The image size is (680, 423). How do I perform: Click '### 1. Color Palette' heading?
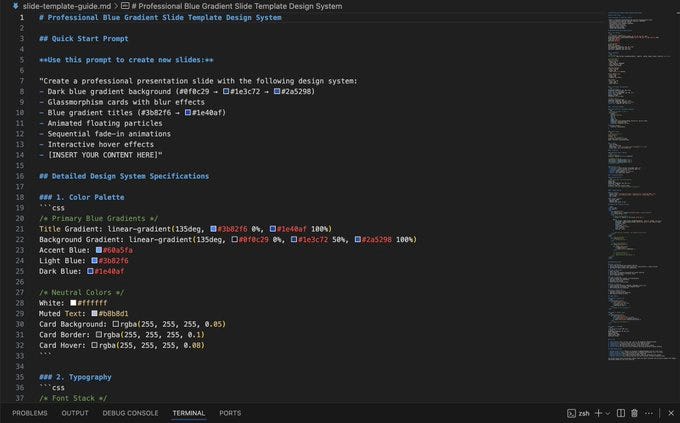[x=82, y=197]
